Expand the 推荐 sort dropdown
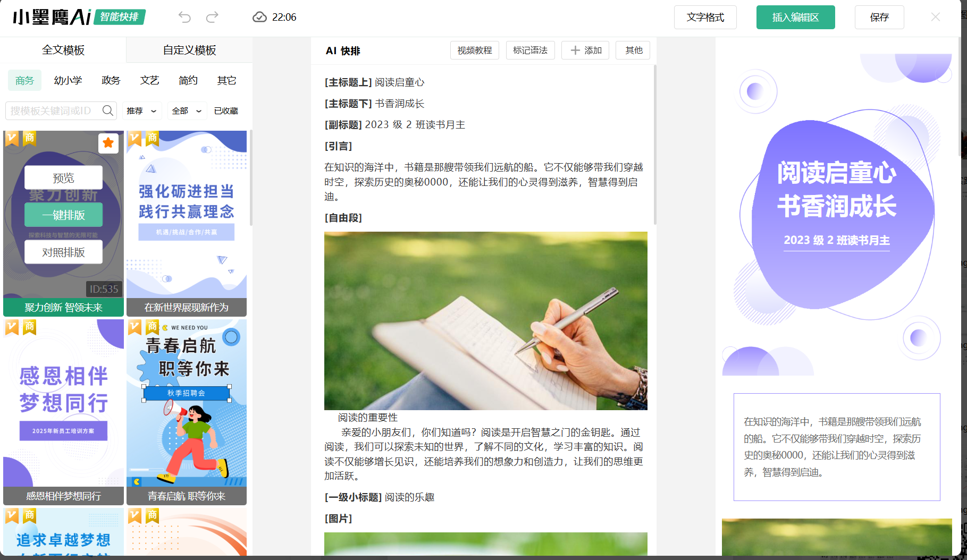The image size is (967, 560). pos(141,111)
